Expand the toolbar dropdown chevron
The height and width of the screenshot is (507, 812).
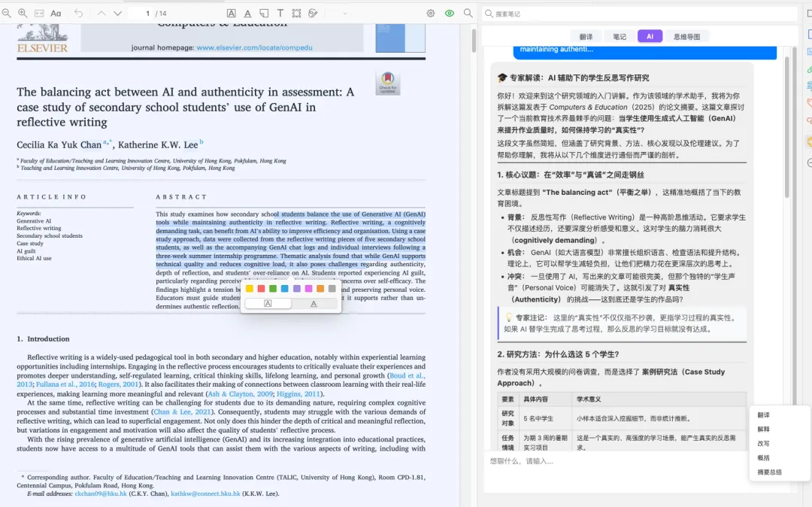[345, 14]
